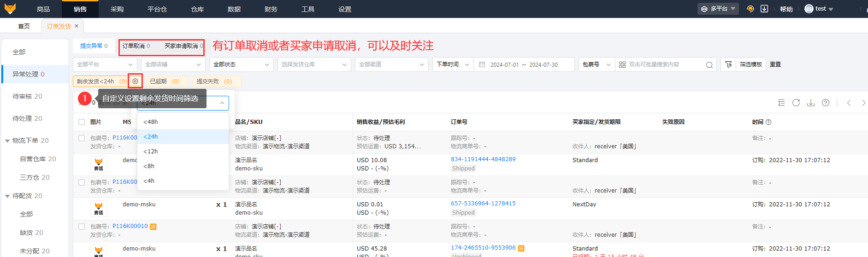Open the customer service headset icon
Image resolution: width=868 pixels, height=257 pixels.
tap(750, 9)
